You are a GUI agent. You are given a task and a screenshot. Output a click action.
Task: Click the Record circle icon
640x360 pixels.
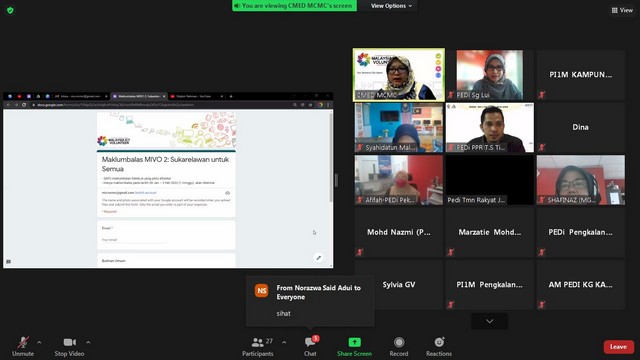[399, 342]
